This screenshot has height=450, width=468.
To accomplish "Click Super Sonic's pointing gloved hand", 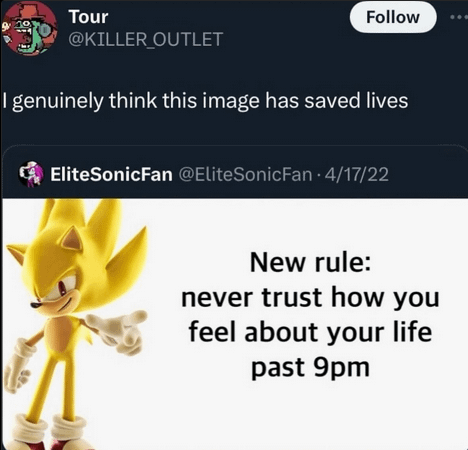I will 120,332.
